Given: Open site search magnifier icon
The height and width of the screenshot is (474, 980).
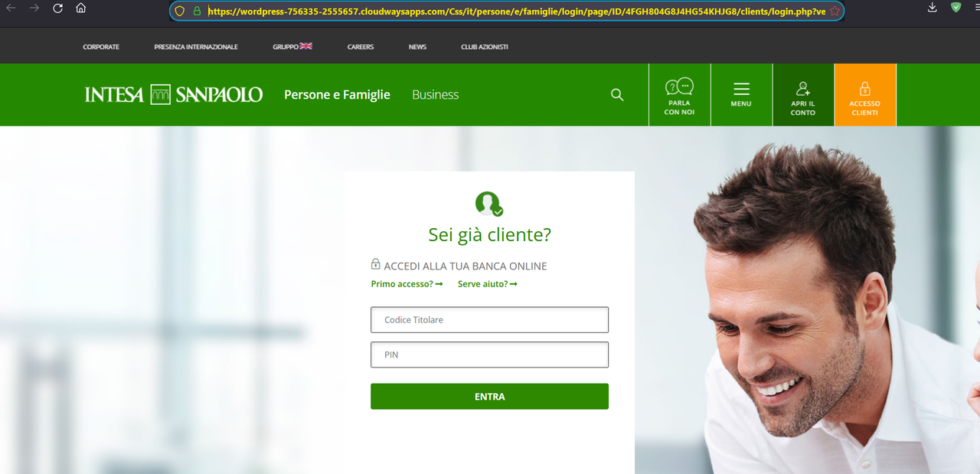Looking at the screenshot, I should [x=617, y=95].
